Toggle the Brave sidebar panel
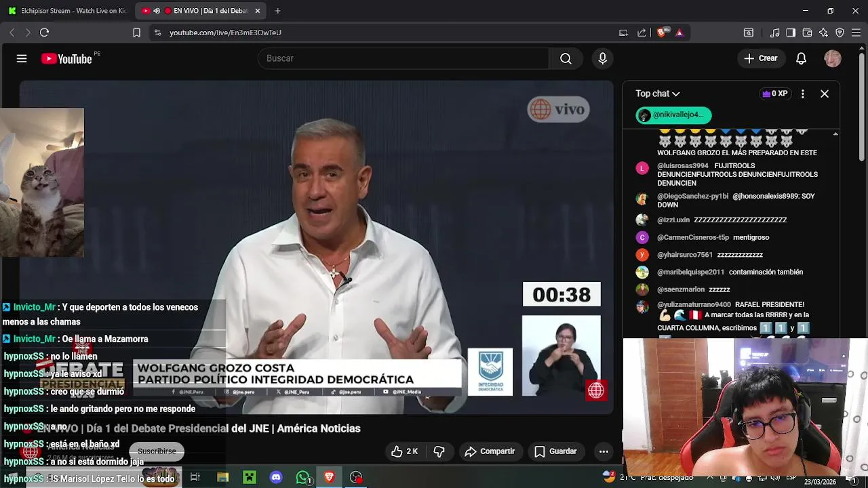Image resolution: width=868 pixels, height=488 pixels. coord(791,33)
